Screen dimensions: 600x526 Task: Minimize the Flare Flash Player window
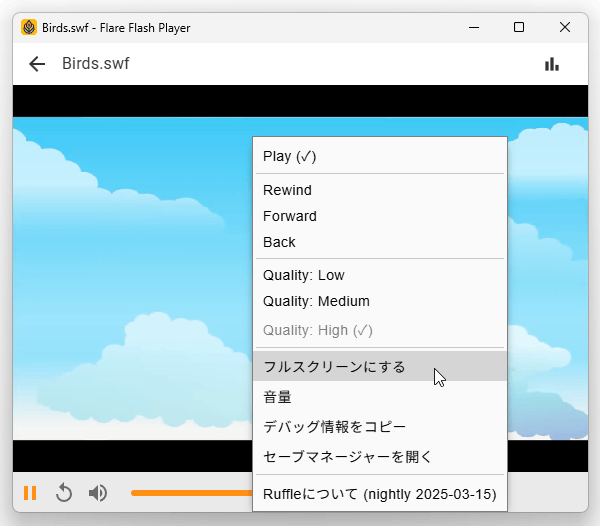474,28
